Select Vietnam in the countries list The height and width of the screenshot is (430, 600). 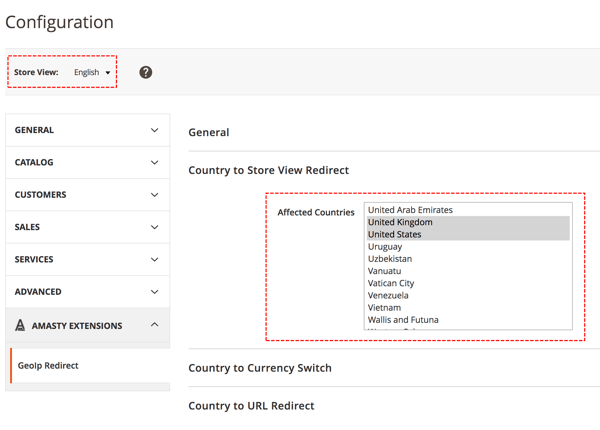click(x=385, y=308)
